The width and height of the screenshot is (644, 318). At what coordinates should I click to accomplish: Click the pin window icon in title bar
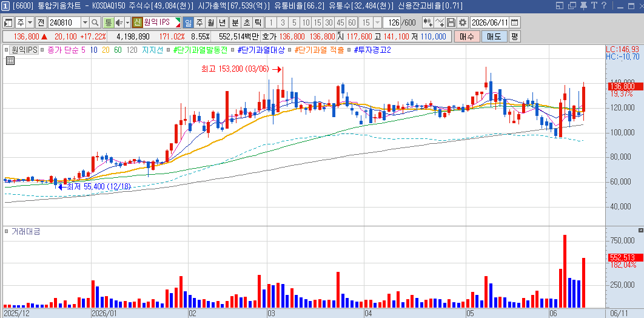[583, 5]
